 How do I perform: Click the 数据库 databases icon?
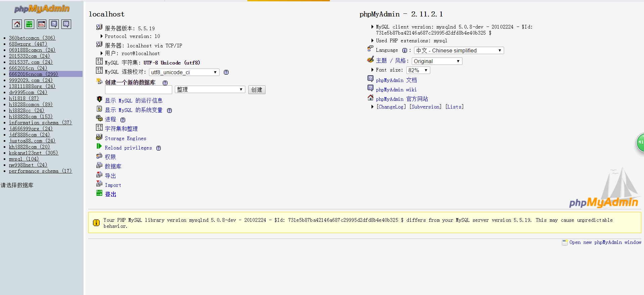(x=99, y=165)
